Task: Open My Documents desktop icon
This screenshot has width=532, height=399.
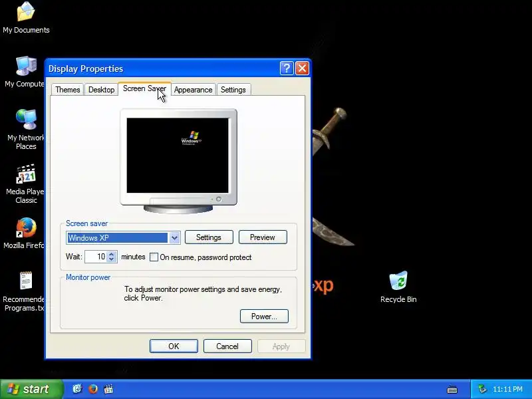Action: (26, 18)
